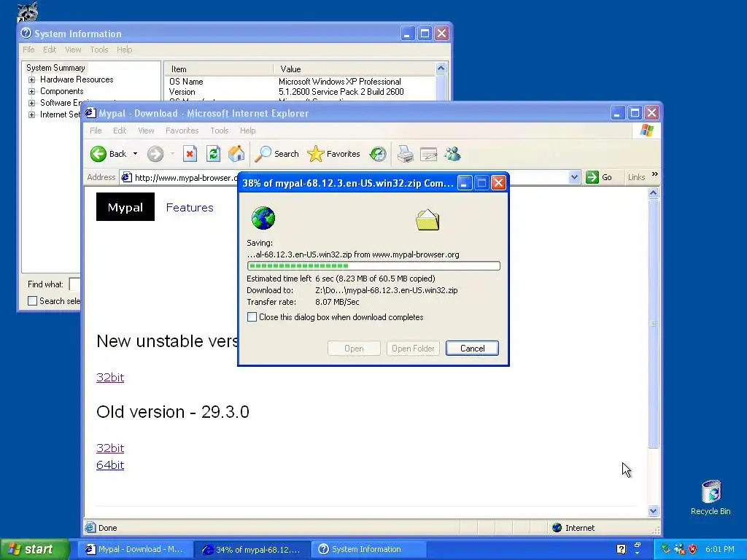Click the Features link on Mypal page
The image size is (747, 560).
point(190,208)
